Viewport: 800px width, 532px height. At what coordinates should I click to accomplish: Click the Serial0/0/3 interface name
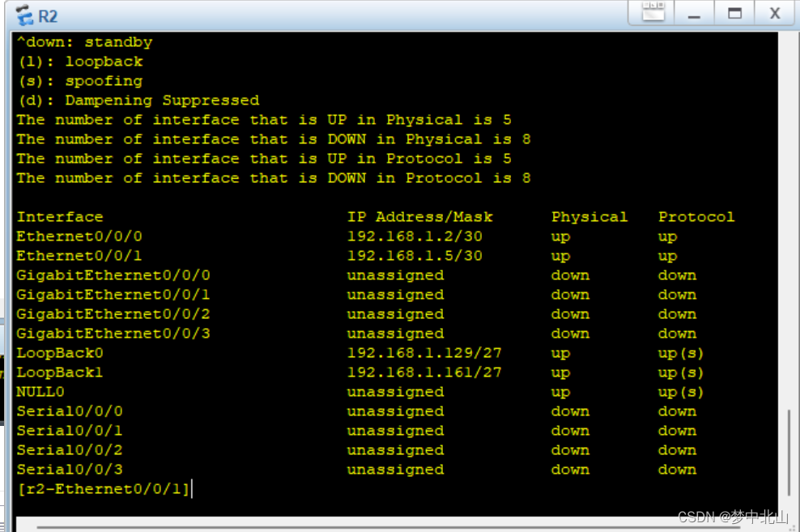point(70,470)
